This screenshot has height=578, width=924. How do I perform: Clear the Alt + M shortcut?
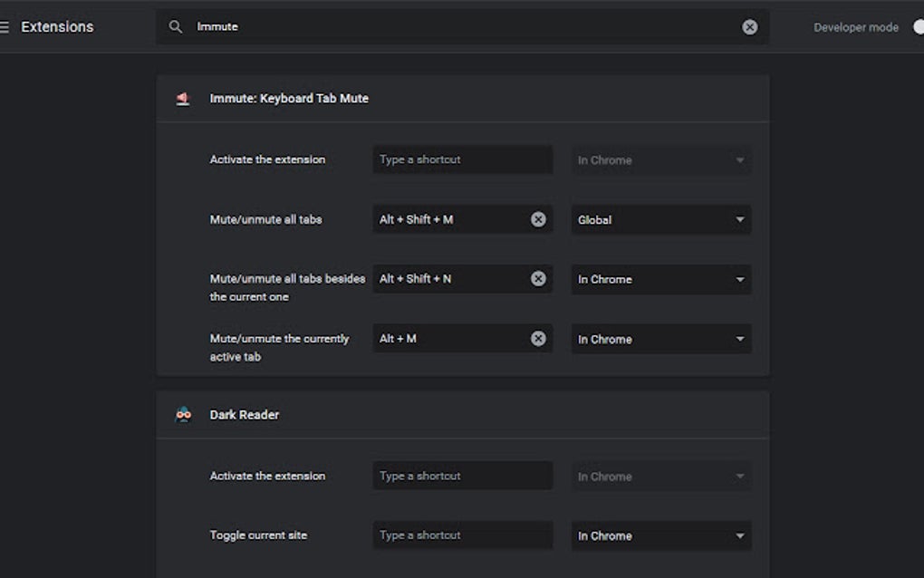pyautogui.click(x=538, y=339)
